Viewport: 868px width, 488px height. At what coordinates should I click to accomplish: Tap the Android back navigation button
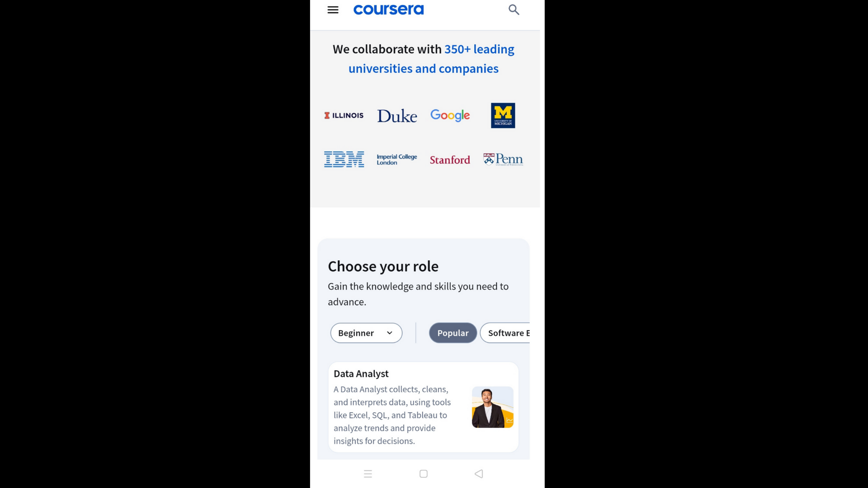tap(479, 474)
